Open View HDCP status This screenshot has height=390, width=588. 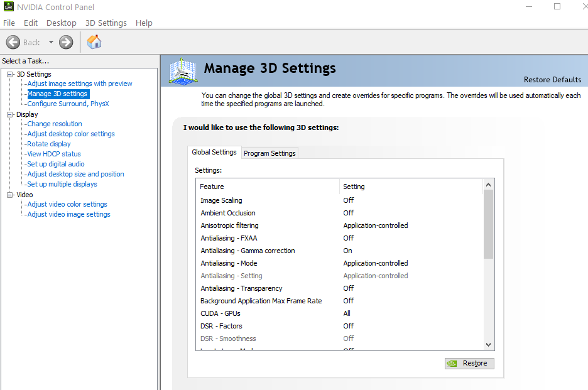54,154
